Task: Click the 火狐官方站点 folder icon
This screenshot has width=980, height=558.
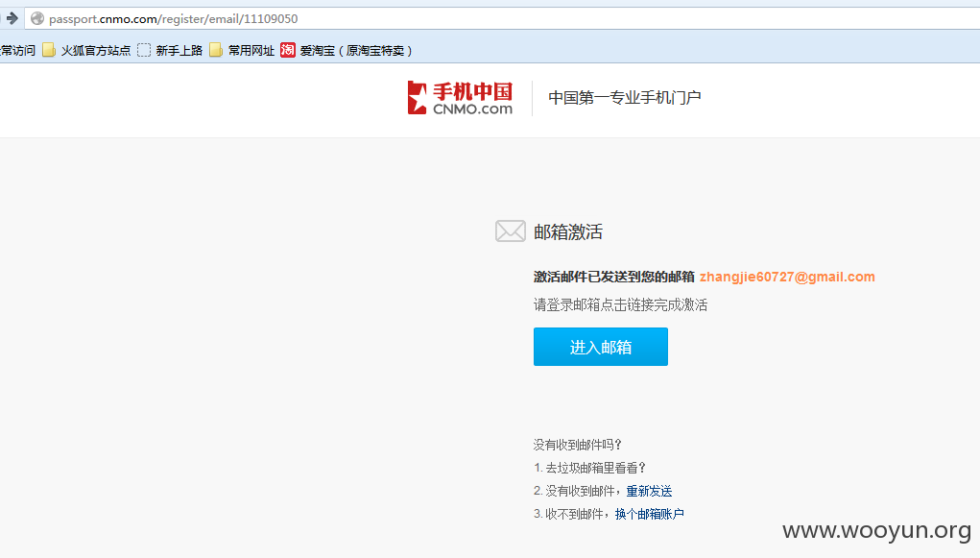Action: click(x=49, y=50)
